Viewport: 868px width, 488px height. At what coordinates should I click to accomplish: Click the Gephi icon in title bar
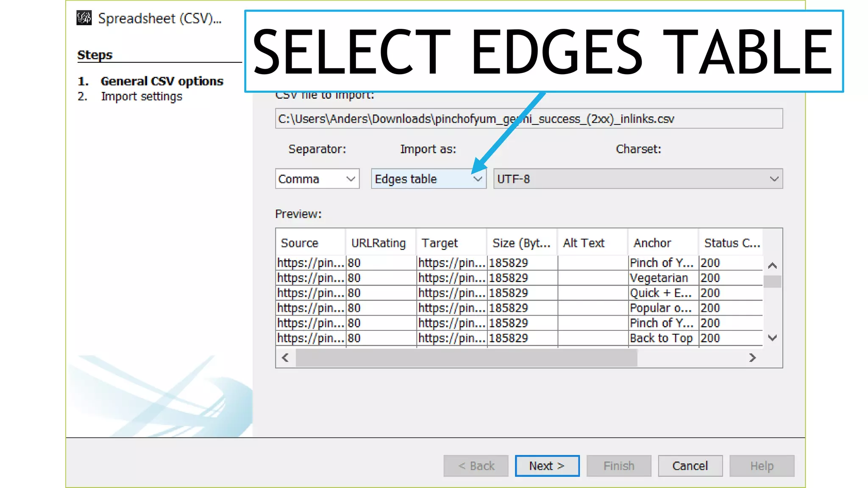(84, 18)
